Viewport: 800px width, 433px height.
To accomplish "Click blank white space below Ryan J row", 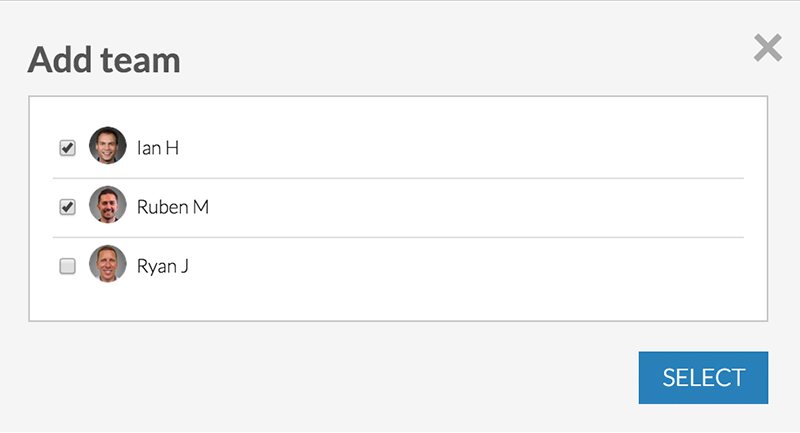I will (x=398, y=308).
